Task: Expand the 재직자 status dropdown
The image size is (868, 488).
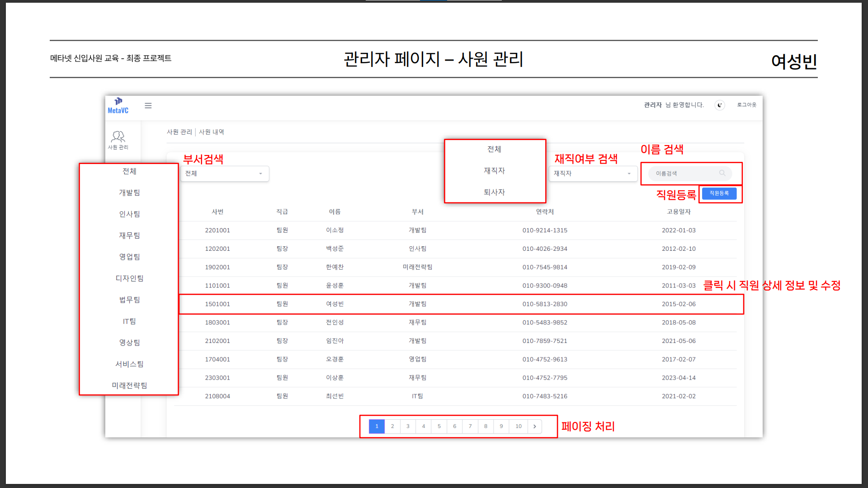Action: coord(592,174)
